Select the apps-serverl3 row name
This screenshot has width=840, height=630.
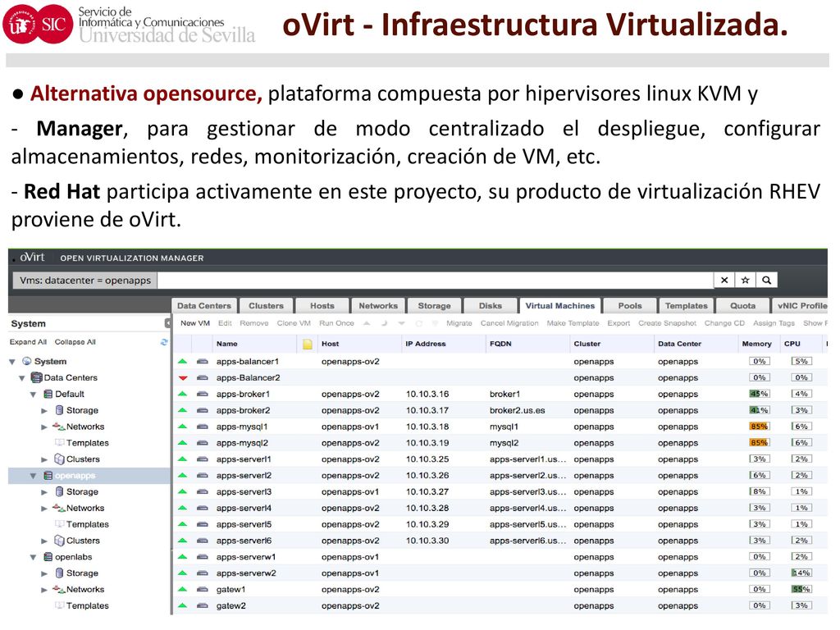click(x=244, y=492)
